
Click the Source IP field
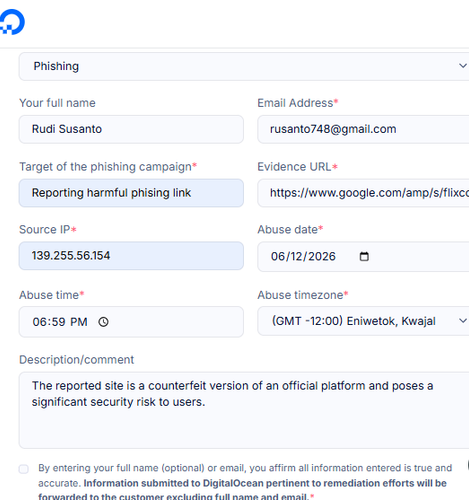(x=131, y=256)
